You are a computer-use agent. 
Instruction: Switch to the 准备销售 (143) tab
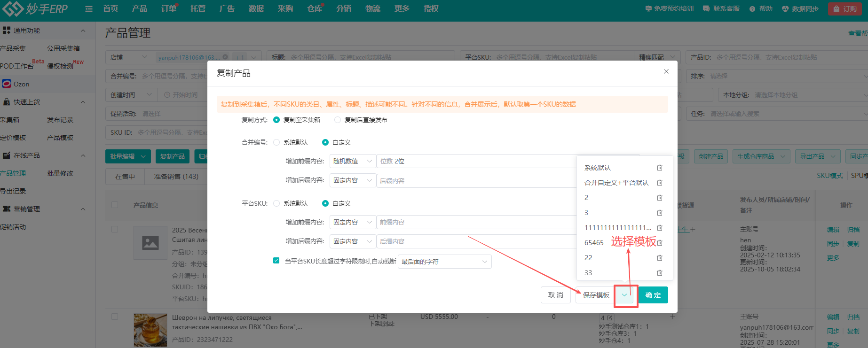[176, 177]
